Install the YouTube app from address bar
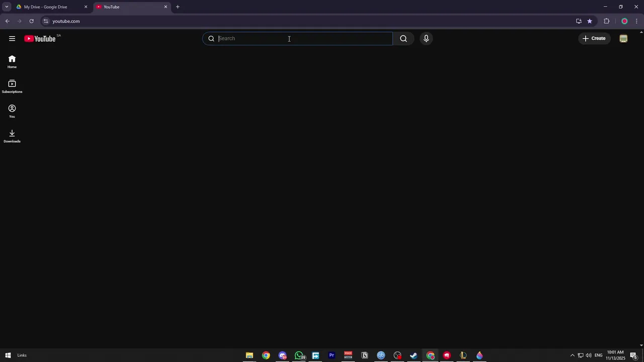This screenshot has height=362, width=644. pyautogui.click(x=579, y=21)
